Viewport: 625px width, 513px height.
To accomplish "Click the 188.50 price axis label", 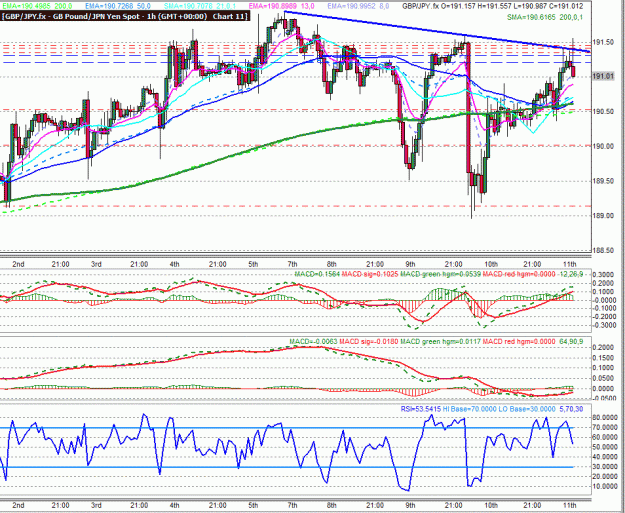I will click(603, 250).
